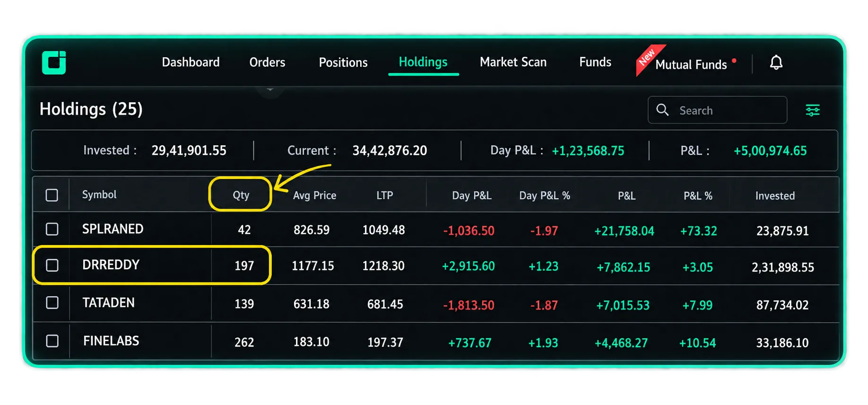Click total P&L +5,00,974.65
This screenshot has height=405, width=868.
(x=770, y=151)
